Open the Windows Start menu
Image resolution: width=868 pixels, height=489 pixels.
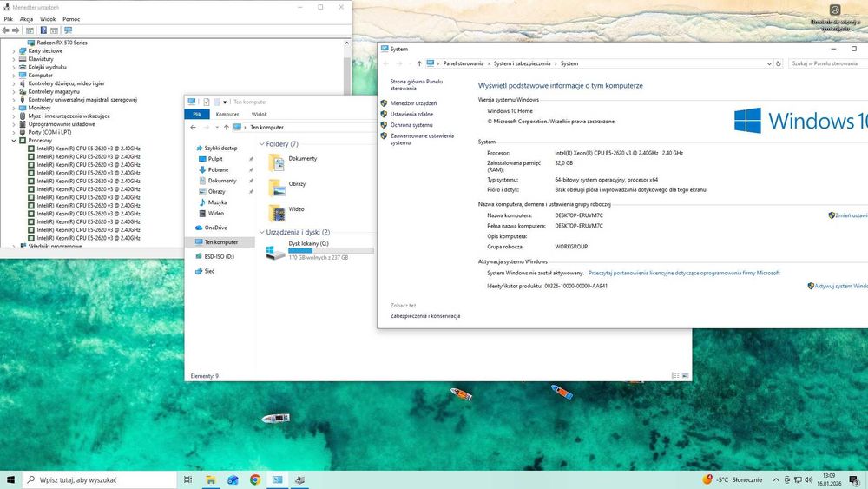(x=10, y=479)
